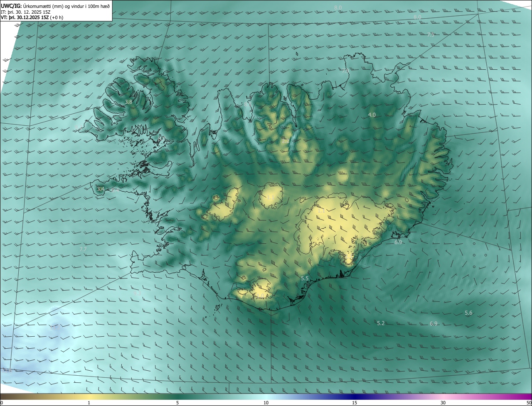Viewport: 532px width, 406px height.
Task: Click the 3.4 value label on the map
Action: 101,189
